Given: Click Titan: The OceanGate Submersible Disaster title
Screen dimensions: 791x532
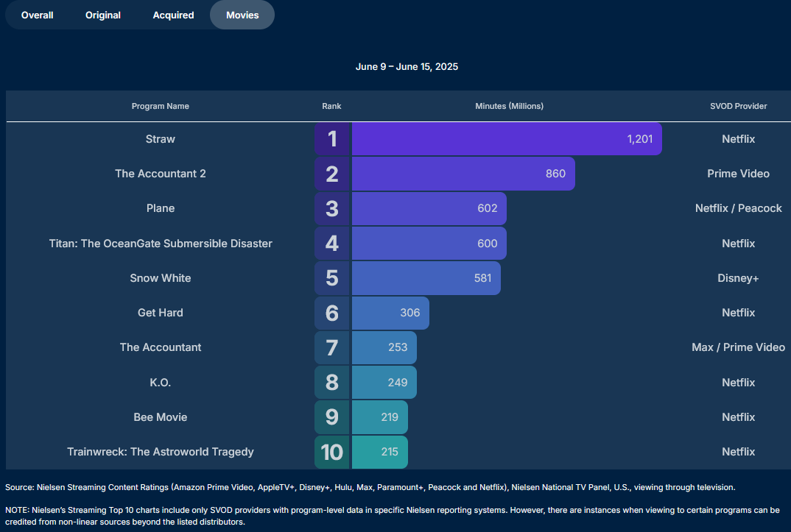Looking at the screenshot, I should point(161,244).
